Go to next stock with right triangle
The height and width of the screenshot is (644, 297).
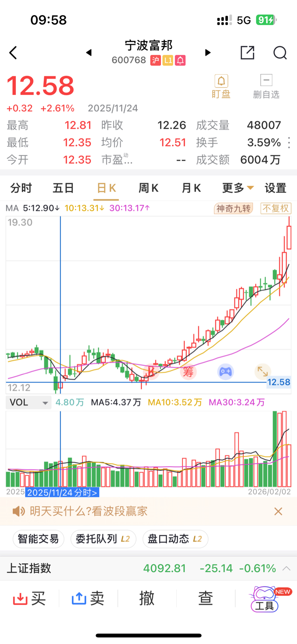tap(208, 52)
